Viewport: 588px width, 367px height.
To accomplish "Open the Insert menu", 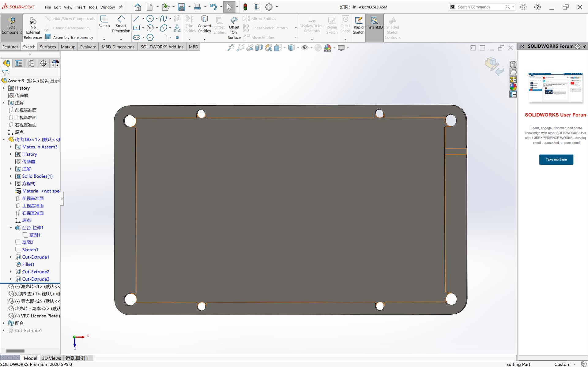I will pyautogui.click(x=80, y=7).
